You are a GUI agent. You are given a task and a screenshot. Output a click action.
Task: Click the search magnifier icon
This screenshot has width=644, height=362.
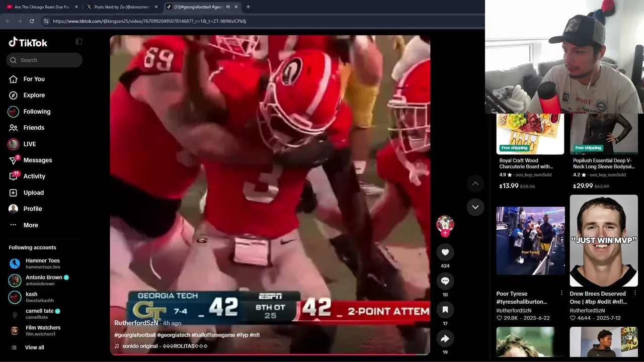click(14, 60)
